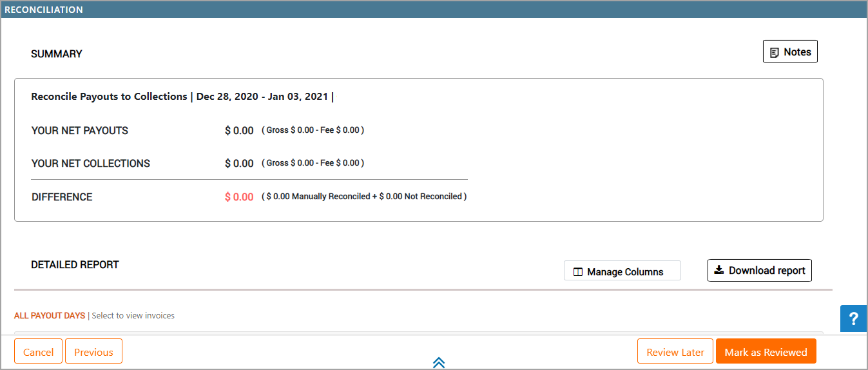
Task: Click the red difference amount $ 0.00
Action: tap(239, 197)
